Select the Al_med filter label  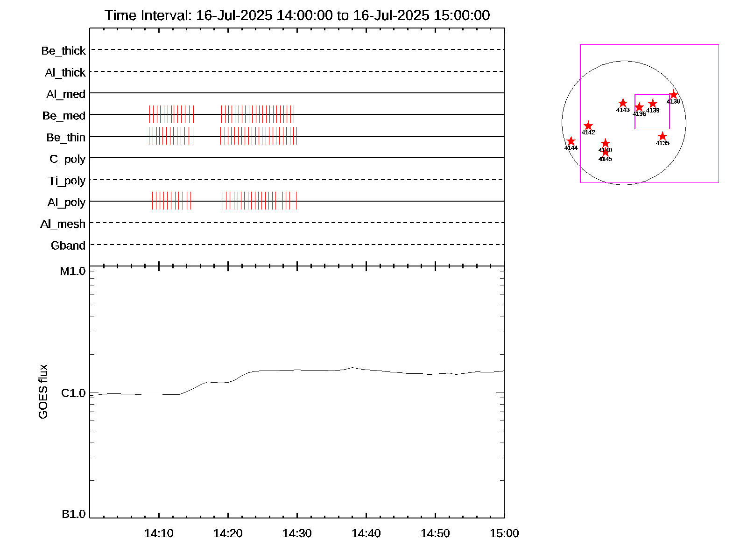pyautogui.click(x=66, y=94)
